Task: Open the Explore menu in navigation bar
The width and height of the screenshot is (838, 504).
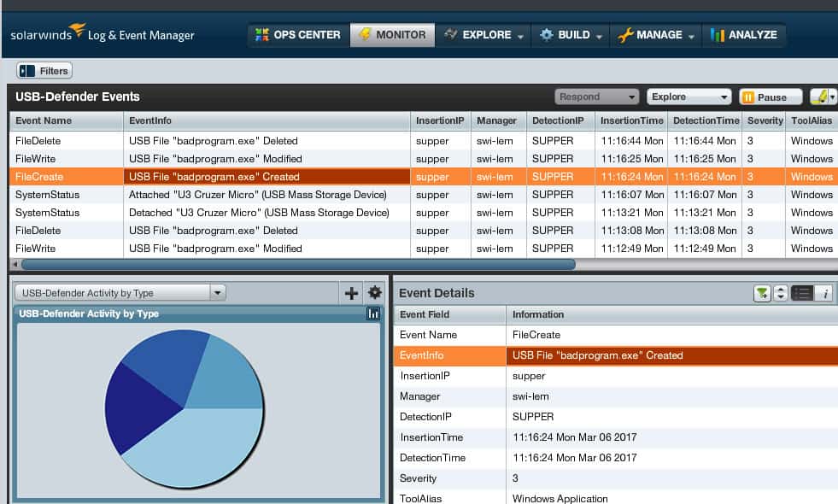Action: 483,35
